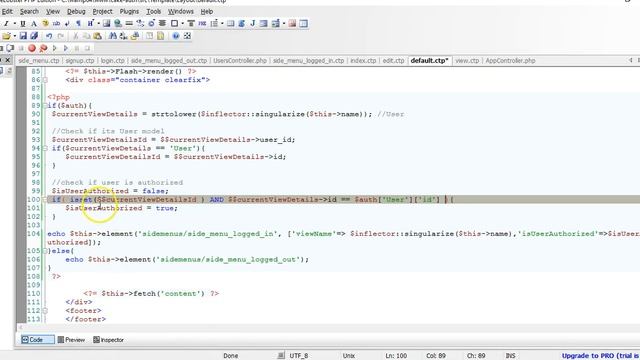640x360 pixels.
Task: Click the Redo arrow icon
Action: (60, 36)
